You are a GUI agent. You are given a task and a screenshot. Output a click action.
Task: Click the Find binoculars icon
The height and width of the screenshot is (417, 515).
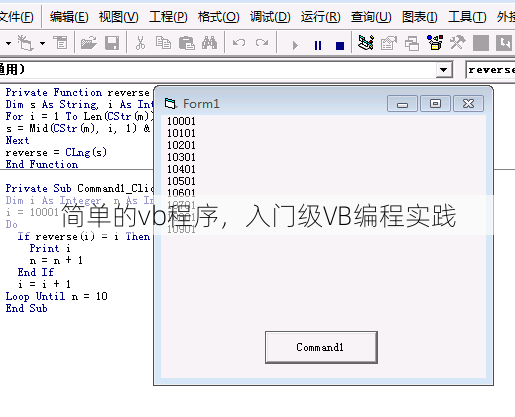(209, 43)
